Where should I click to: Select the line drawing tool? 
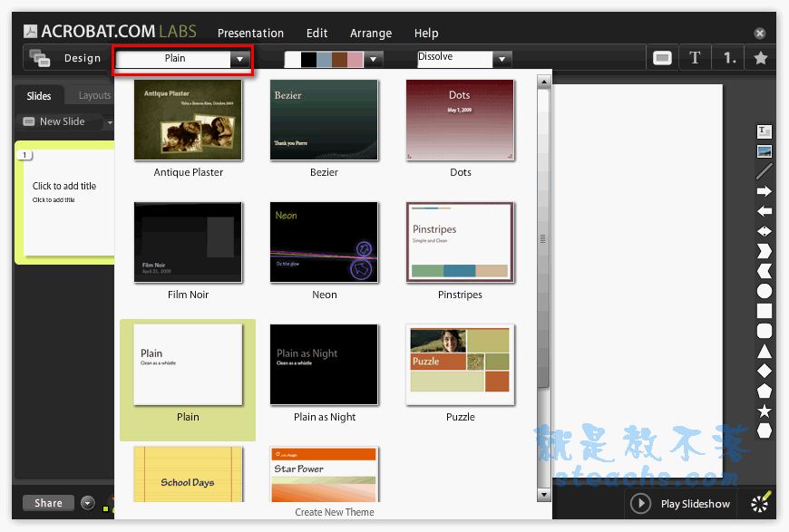tap(764, 171)
